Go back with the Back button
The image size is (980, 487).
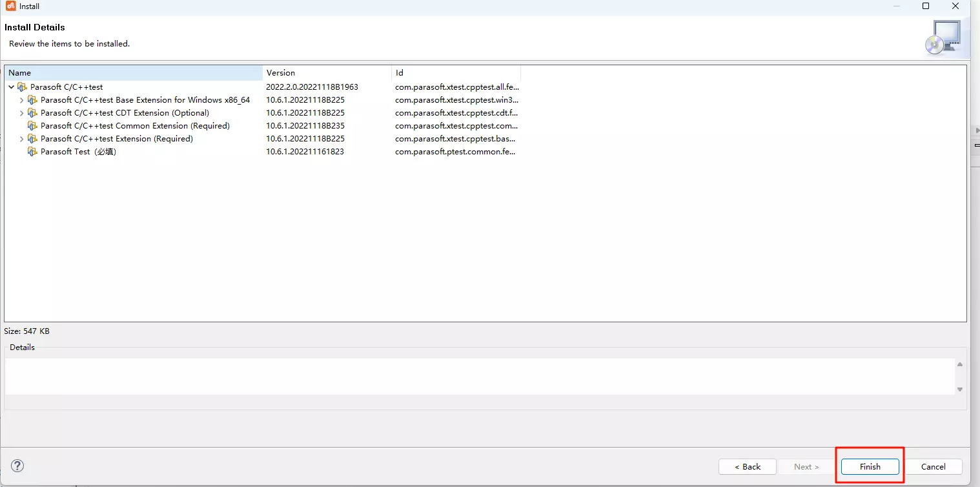[x=748, y=466]
